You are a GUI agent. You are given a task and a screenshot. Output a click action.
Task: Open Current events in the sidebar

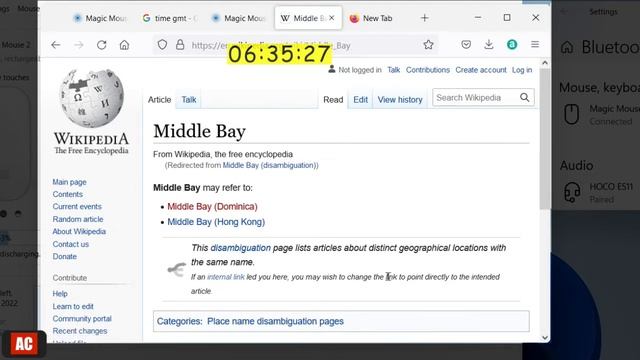(x=77, y=207)
